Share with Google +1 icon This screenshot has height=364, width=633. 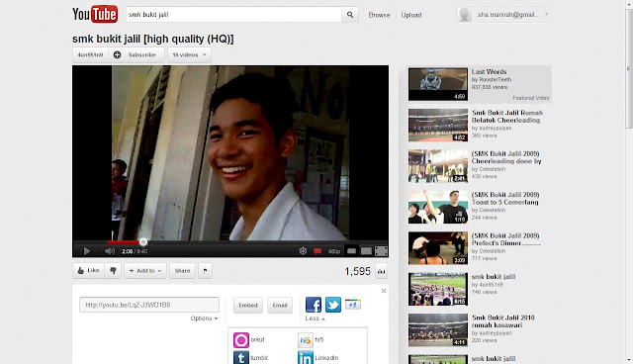click(352, 305)
